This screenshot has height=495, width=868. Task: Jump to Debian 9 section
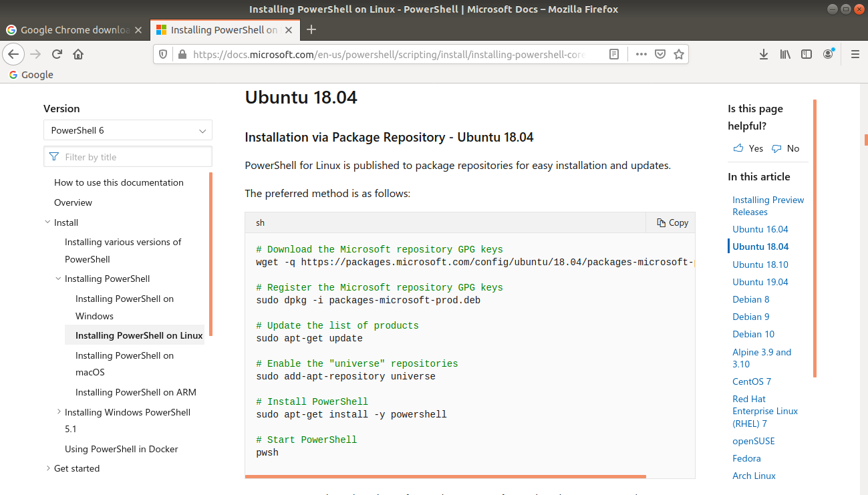751,317
